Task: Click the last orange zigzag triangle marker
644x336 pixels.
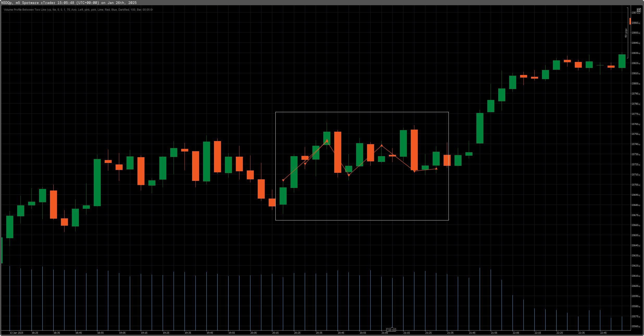Action: coord(436,169)
